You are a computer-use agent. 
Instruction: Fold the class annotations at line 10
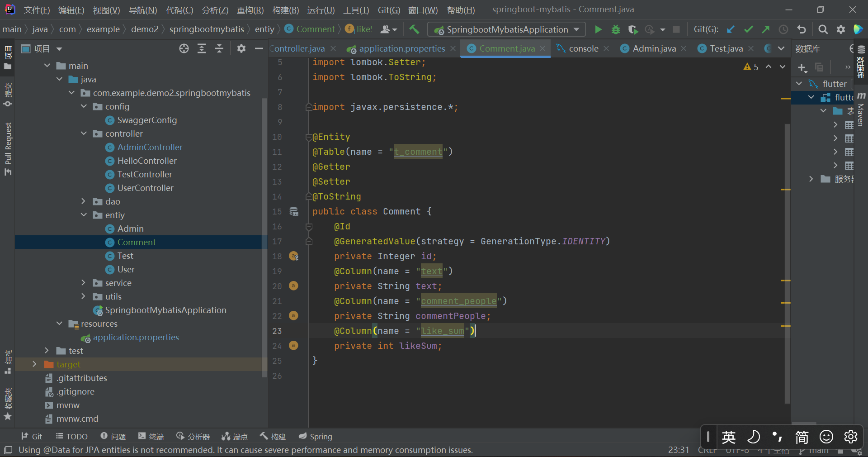309,137
